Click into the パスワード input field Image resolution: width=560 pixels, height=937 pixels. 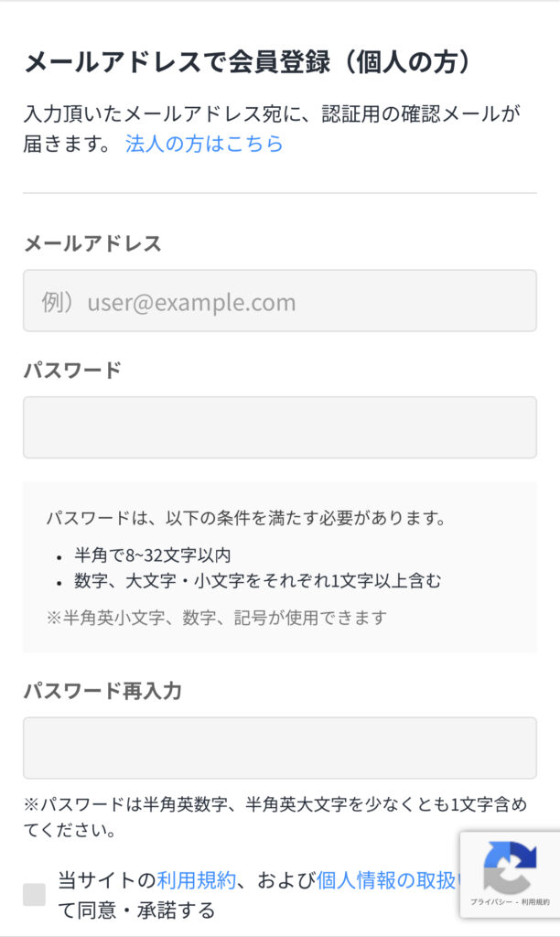tap(280, 427)
